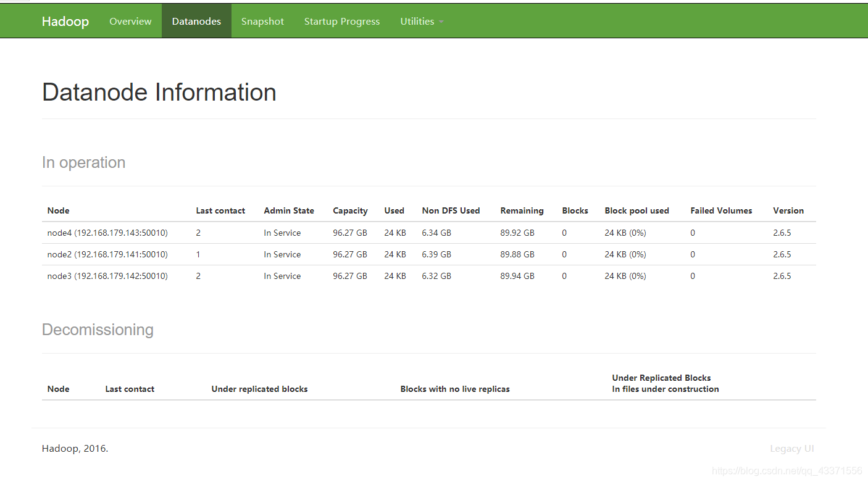Click Decomissioning table Node header
868x482 pixels.
tap(59, 389)
